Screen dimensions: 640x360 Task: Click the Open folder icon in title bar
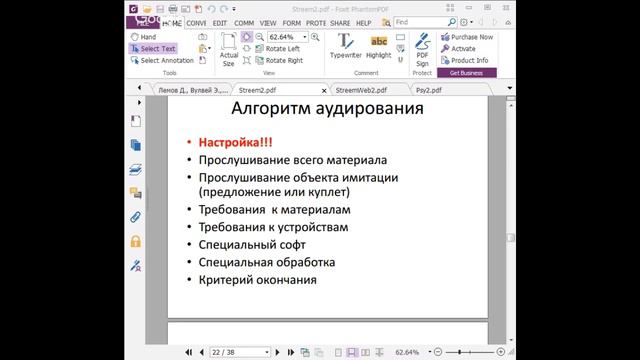pyautogui.click(x=147, y=9)
